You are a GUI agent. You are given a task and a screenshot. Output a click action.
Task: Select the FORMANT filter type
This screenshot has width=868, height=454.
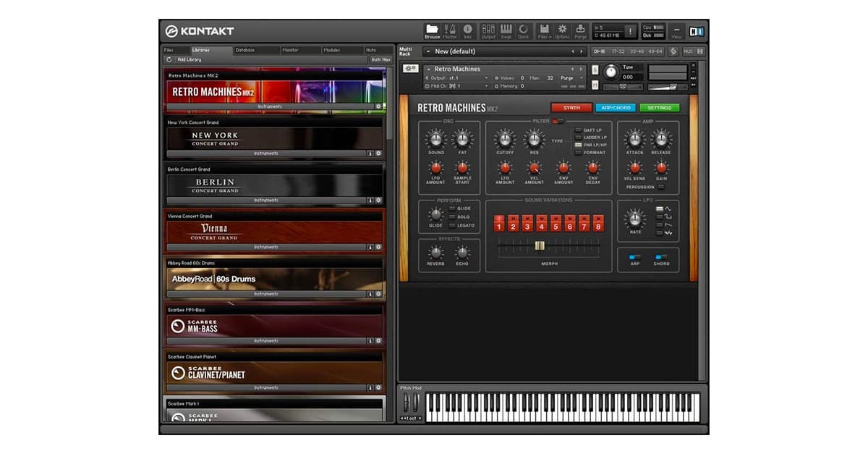coord(577,153)
